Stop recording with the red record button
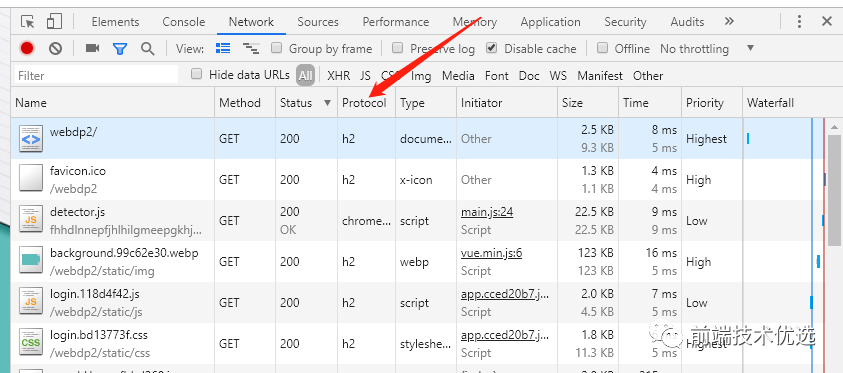The height and width of the screenshot is (373, 843). click(27, 48)
